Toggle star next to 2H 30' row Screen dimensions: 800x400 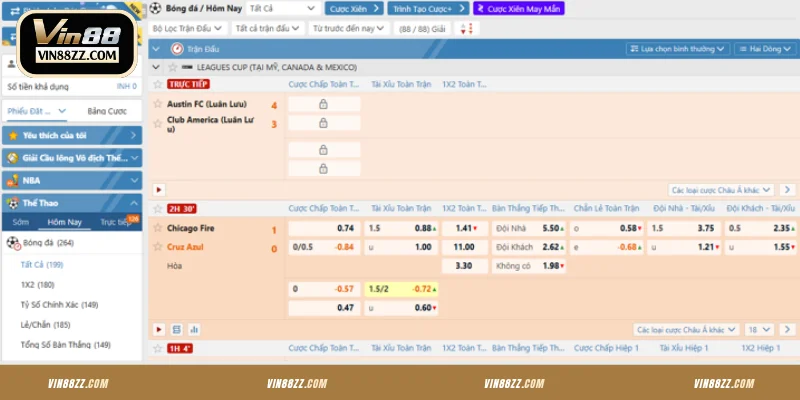pos(158,209)
